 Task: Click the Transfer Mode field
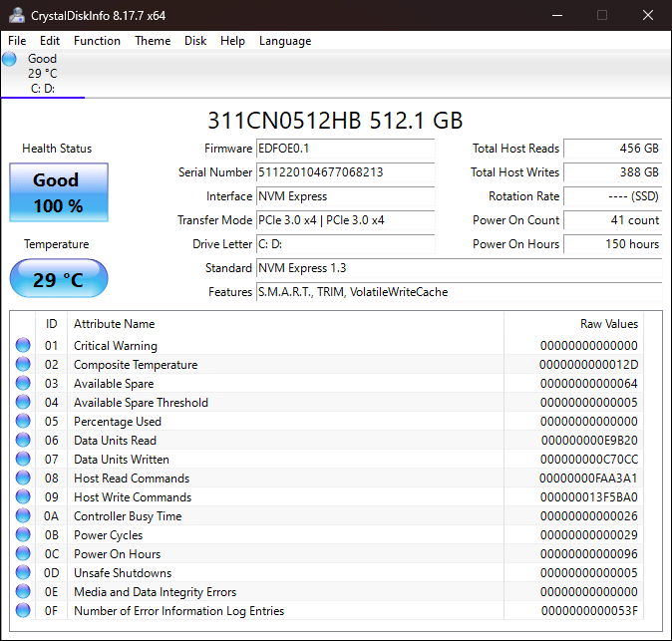tap(345, 220)
